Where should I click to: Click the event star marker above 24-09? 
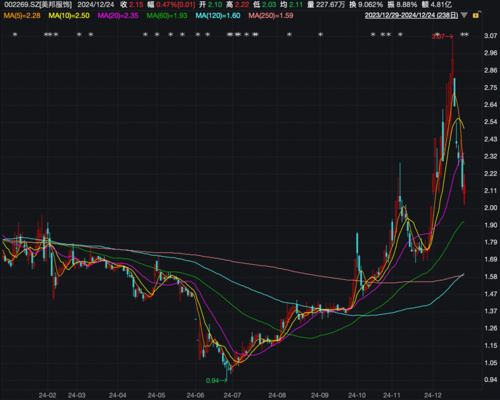point(320,35)
